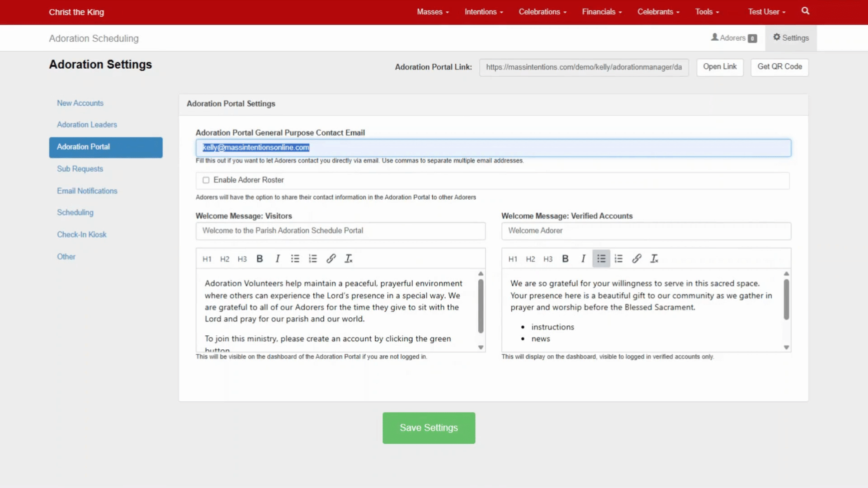
Task: Click the Visitors message scrollbar thumb
Action: pyautogui.click(x=481, y=306)
